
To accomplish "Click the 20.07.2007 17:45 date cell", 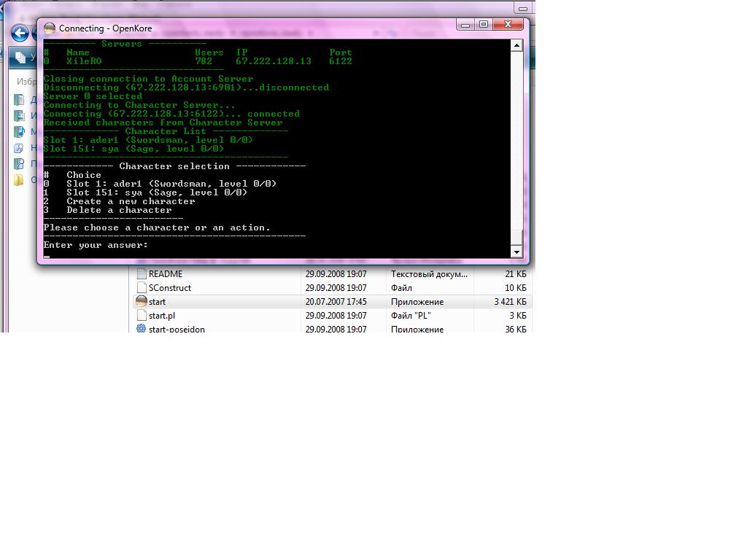I will point(336,302).
